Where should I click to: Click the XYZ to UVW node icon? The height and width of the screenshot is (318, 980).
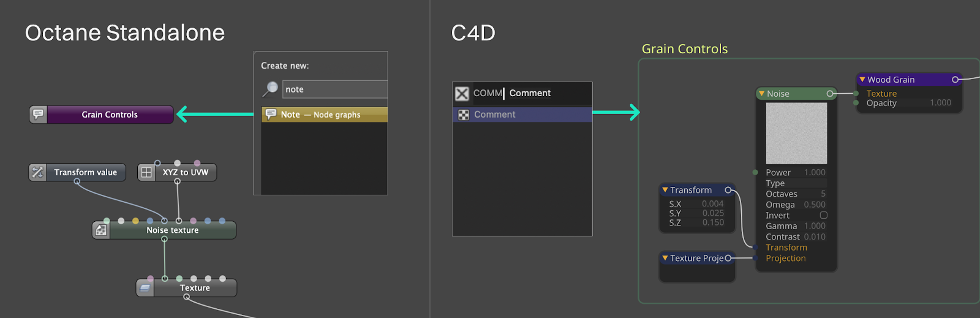pyautogui.click(x=146, y=173)
